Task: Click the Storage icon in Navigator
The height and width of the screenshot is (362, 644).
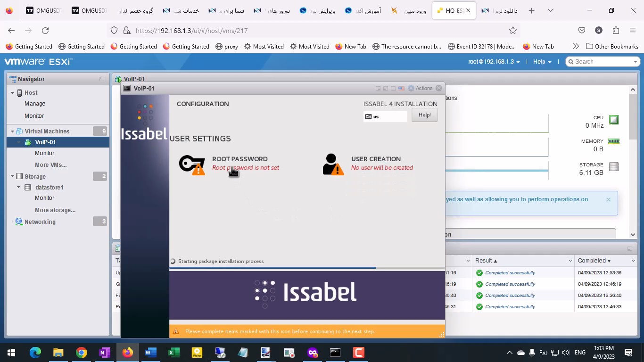Action: click(19, 176)
